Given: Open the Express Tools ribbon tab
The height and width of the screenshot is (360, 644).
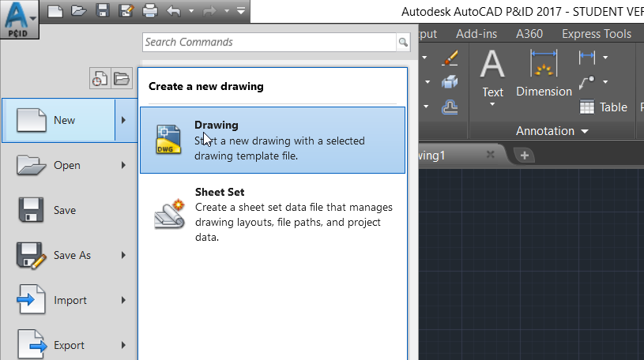Looking at the screenshot, I should (597, 34).
